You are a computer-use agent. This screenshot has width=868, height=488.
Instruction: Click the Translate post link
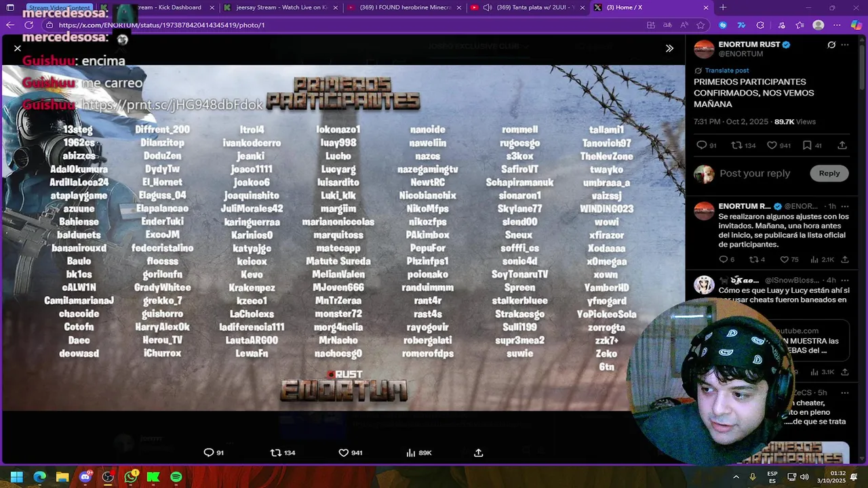click(x=727, y=70)
